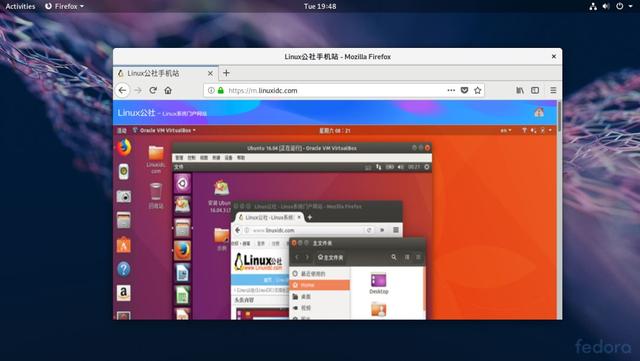Viewport: 640px width, 361px height.
Task: Reload the current page
Action: coord(153,90)
